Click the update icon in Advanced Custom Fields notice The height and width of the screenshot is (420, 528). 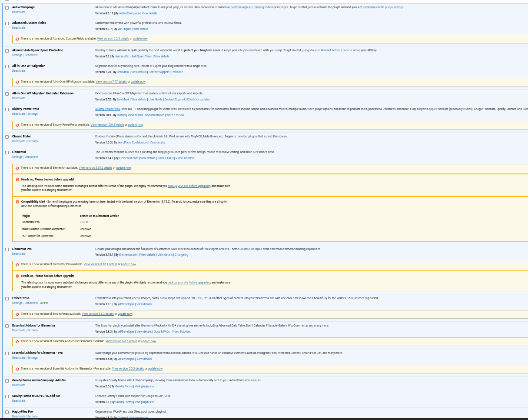17,39
